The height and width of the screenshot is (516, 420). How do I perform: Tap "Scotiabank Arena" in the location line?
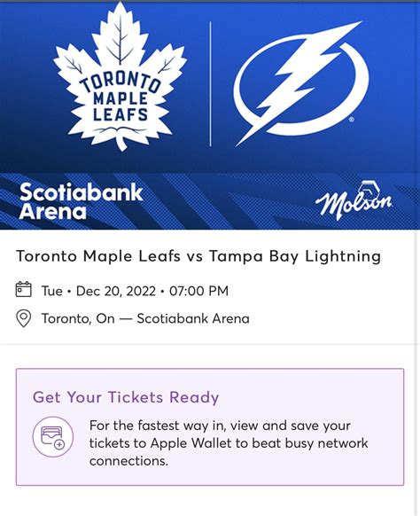[x=193, y=318]
